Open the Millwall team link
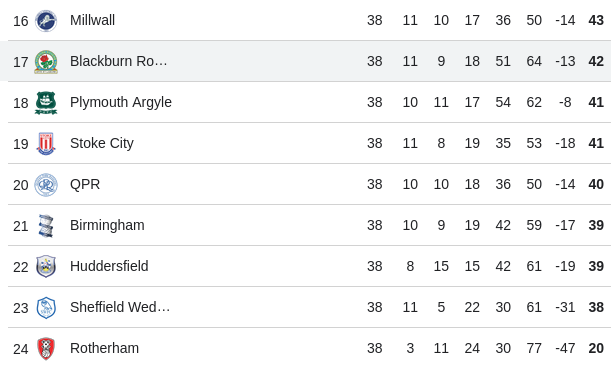Viewport: 611px width, 367px height. (x=92, y=20)
